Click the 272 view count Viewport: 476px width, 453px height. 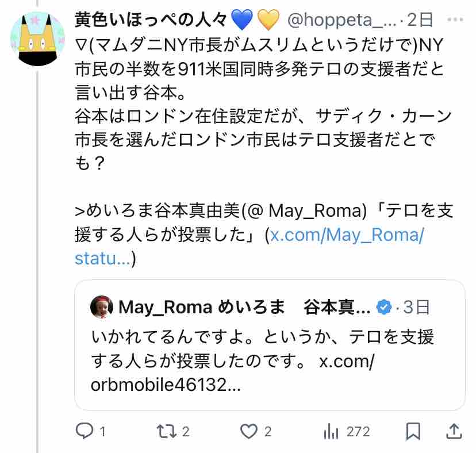click(x=359, y=432)
